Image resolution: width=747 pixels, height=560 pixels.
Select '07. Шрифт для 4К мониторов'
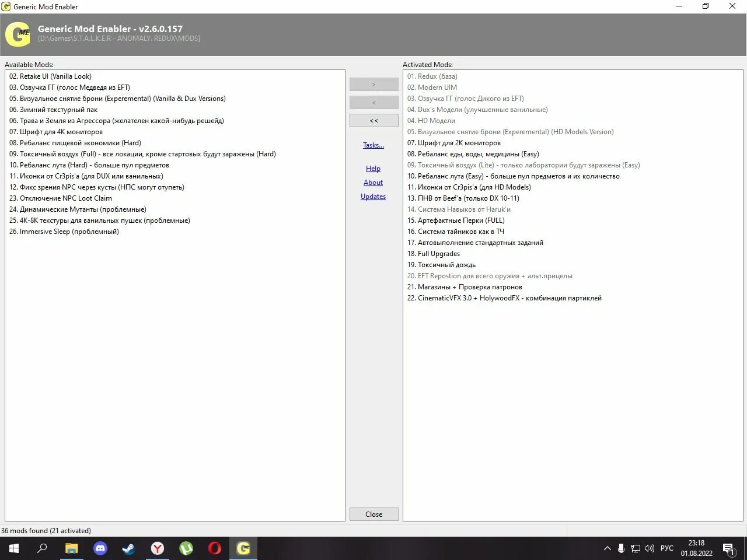tap(56, 132)
